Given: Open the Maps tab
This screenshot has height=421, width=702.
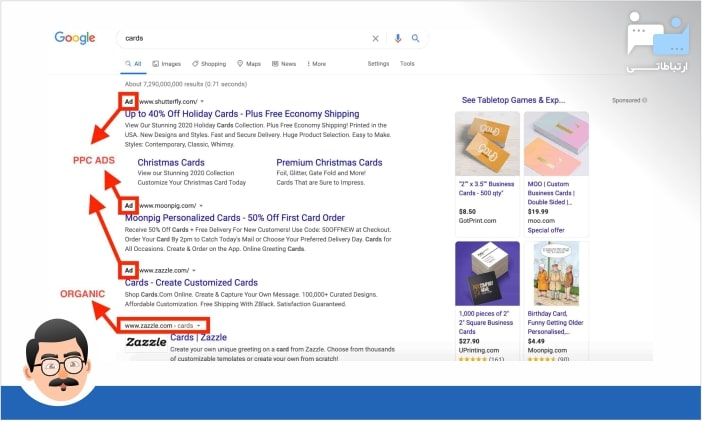Looking at the screenshot, I should point(249,64).
